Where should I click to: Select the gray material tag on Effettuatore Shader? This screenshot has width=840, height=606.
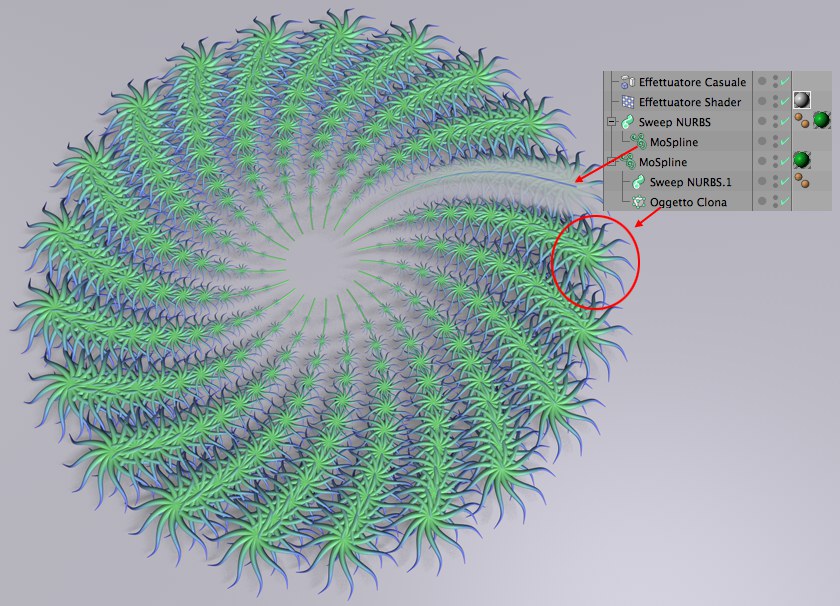(801, 100)
